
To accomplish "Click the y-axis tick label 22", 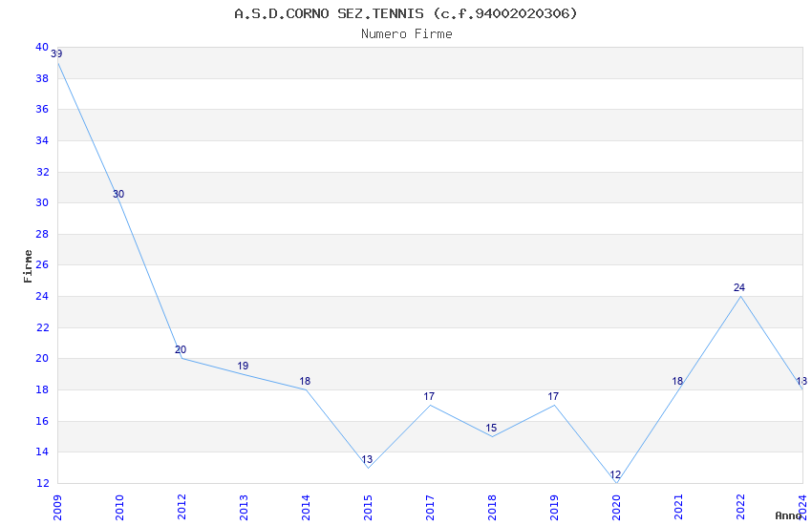I will [x=42, y=328].
